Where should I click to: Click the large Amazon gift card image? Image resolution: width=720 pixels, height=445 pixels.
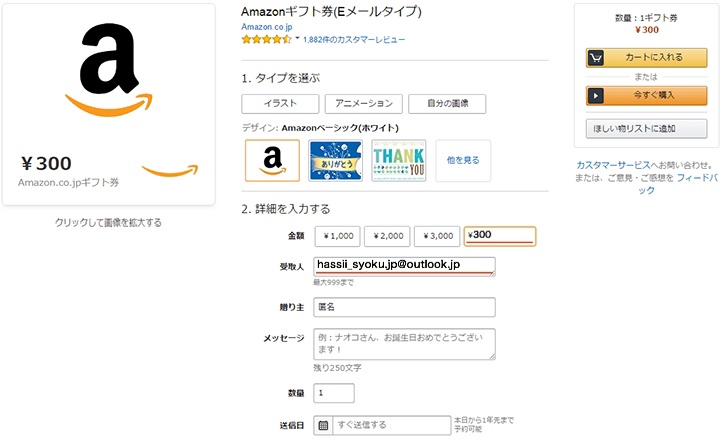[109, 103]
